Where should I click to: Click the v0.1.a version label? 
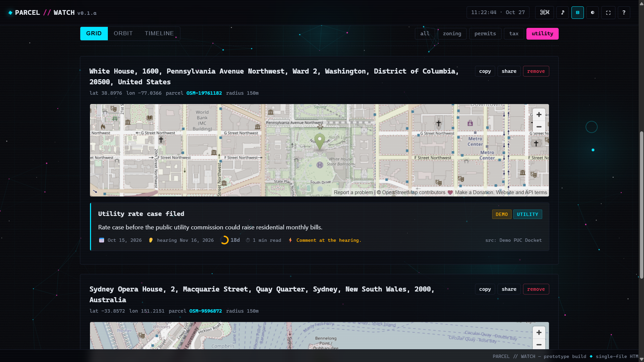87,13
